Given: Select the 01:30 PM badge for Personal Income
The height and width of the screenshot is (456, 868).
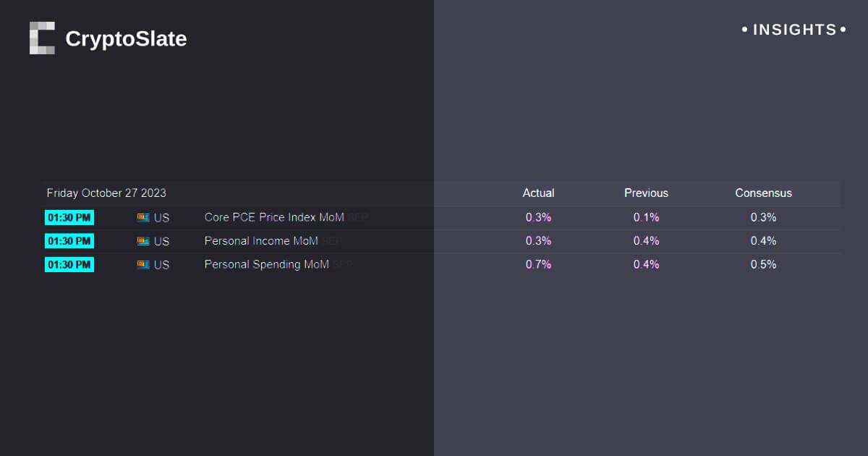Looking at the screenshot, I should pyautogui.click(x=69, y=241).
